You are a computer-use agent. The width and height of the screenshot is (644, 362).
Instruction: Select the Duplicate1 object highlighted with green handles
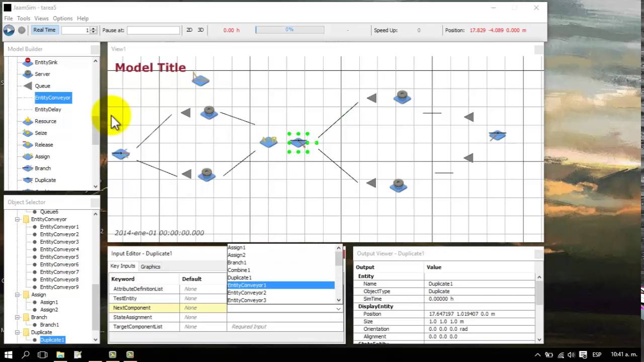click(298, 143)
